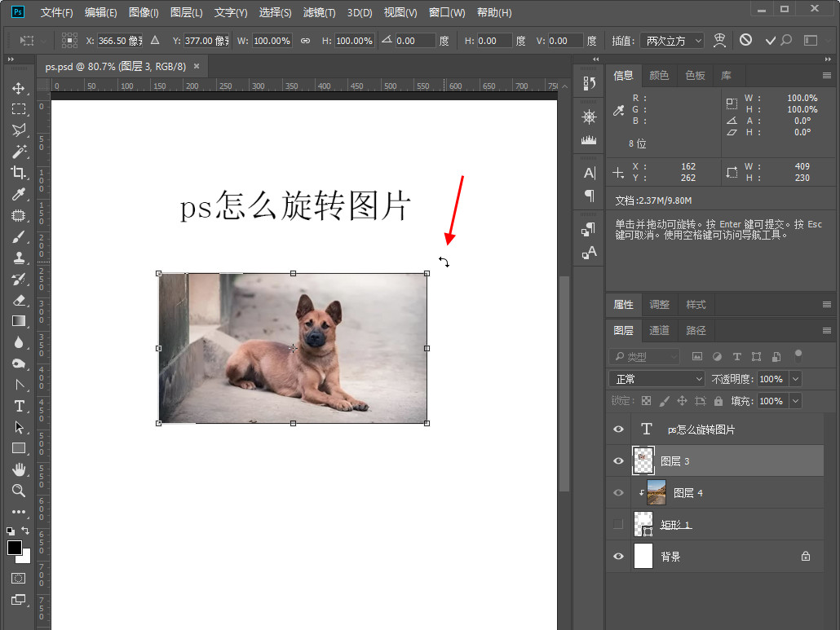840x630 pixels.
Task: Select the Eyedropper tool in toolbar
Action: pos(18,194)
